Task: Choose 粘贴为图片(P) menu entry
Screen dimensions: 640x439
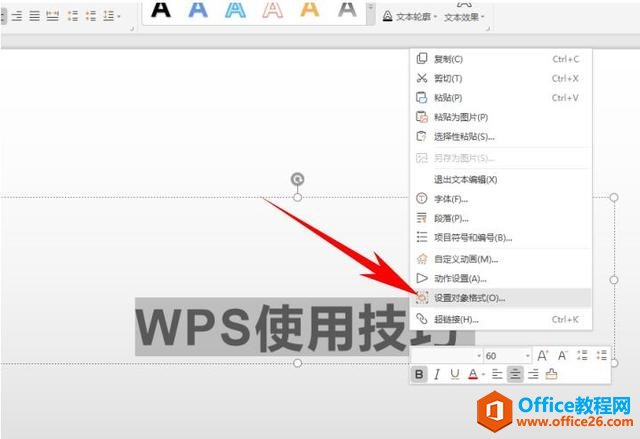Action: pyautogui.click(x=501, y=118)
